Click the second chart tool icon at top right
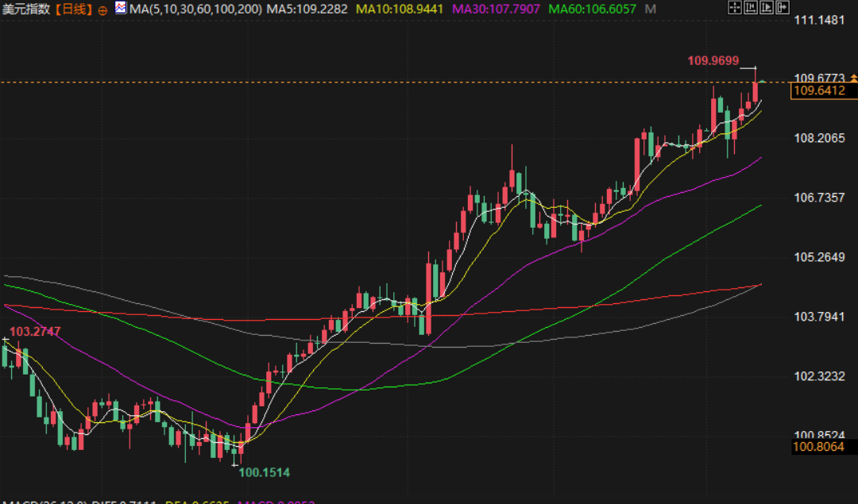The image size is (858, 504). (x=751, y=9)
